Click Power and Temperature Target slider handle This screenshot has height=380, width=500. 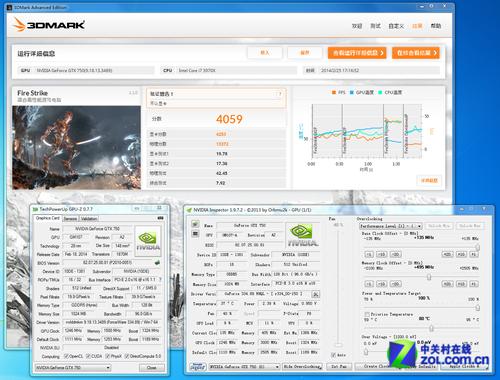[477, 307]
